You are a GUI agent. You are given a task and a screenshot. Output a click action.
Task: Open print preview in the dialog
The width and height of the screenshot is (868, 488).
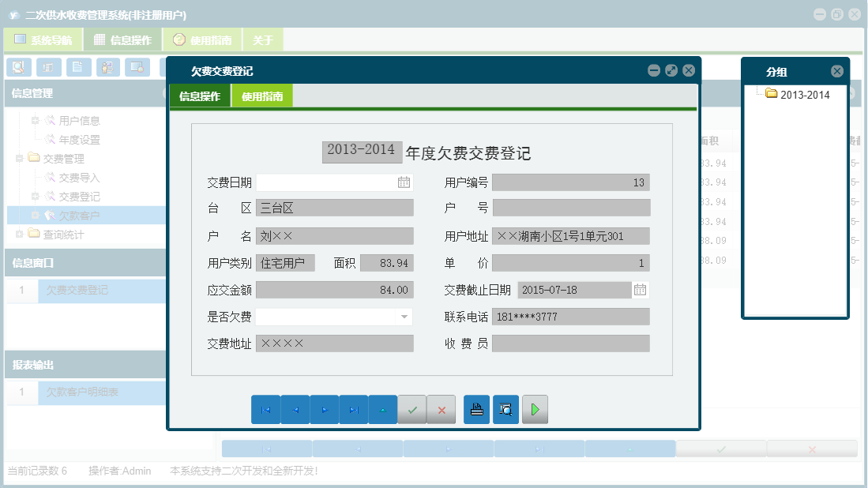click(505, 409)
